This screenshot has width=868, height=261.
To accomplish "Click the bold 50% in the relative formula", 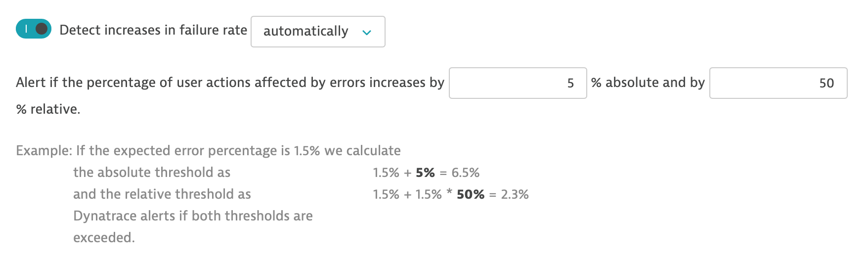I will 470,194.
